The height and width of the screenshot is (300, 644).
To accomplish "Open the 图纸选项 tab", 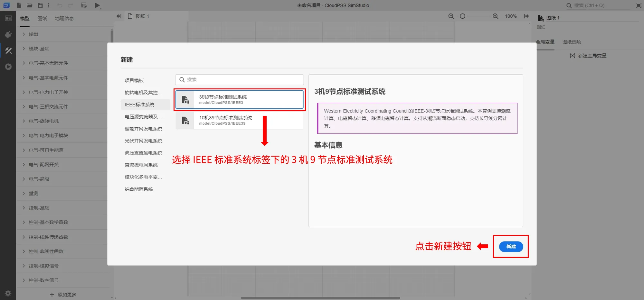I will click(572, 42).
